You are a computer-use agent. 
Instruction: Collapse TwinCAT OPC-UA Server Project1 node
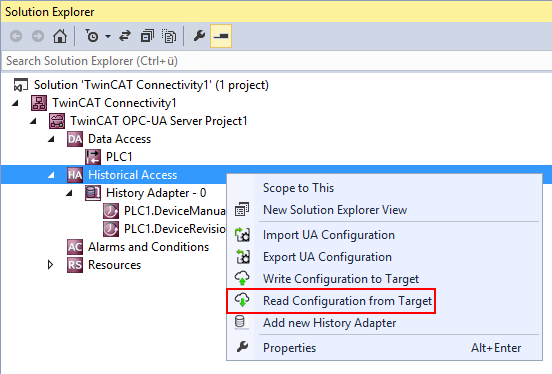33,121
